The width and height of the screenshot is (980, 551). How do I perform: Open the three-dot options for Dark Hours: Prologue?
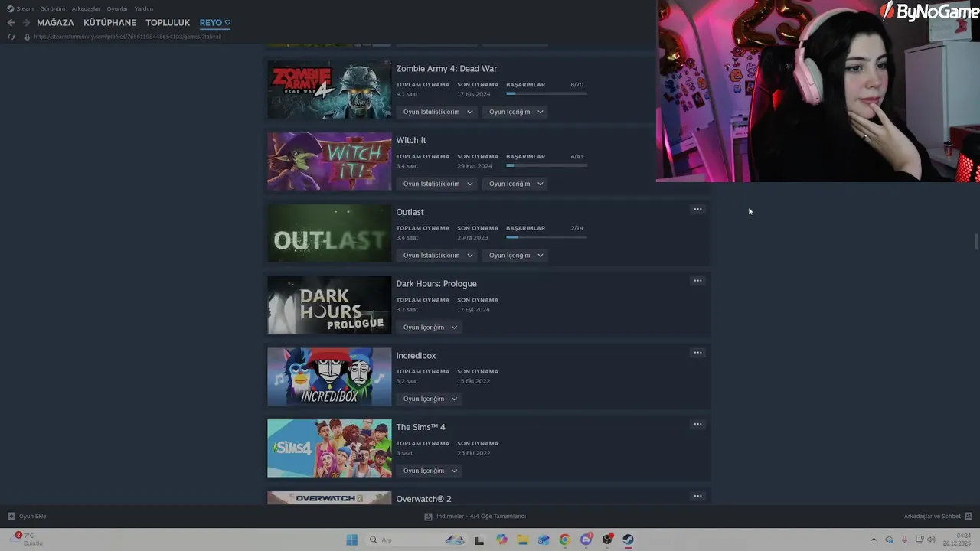point(697,281)
